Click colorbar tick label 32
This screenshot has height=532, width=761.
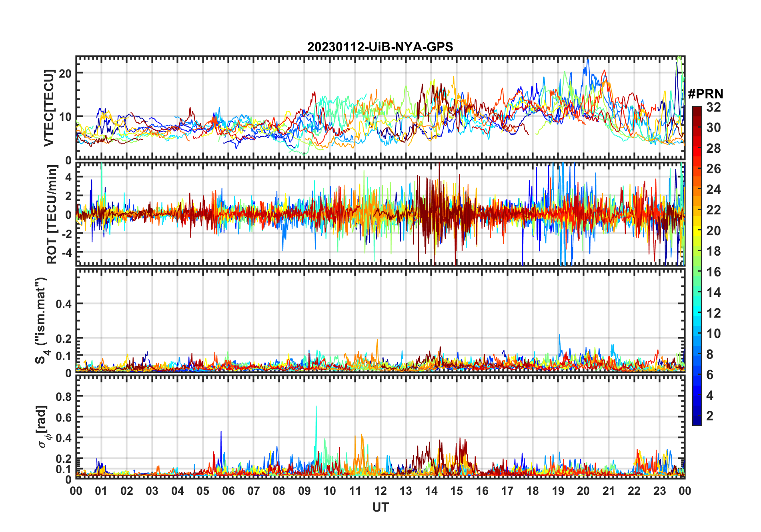713,107
